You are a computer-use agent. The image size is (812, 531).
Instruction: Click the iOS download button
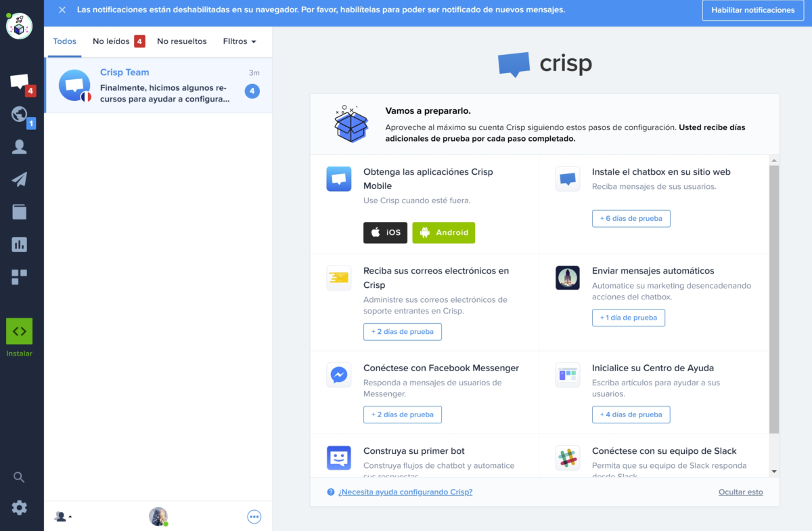coord(385,232)
